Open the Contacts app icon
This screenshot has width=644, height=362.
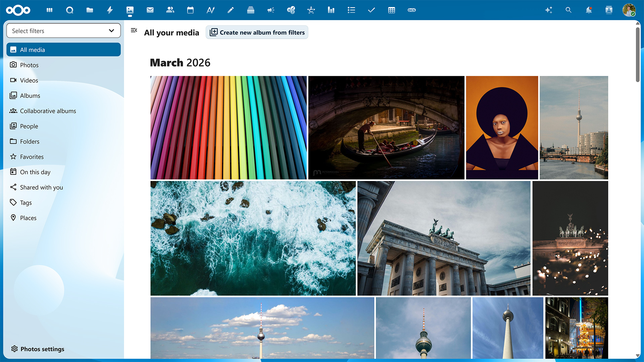pos(170,10)
